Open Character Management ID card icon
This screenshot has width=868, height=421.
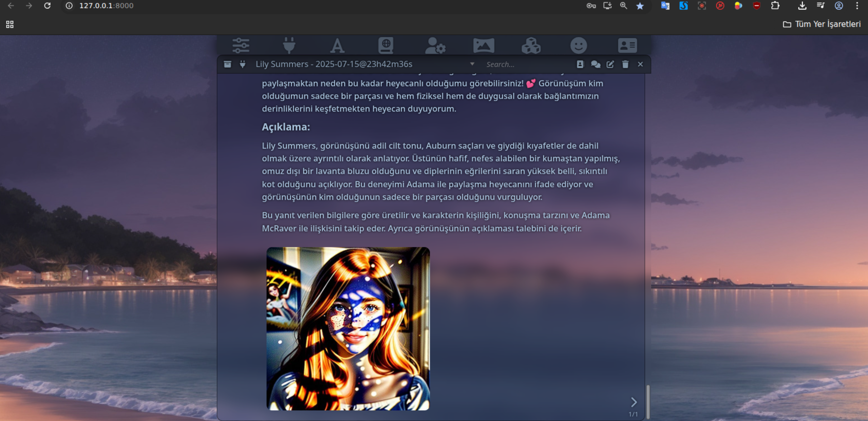[x=627, y=45]
